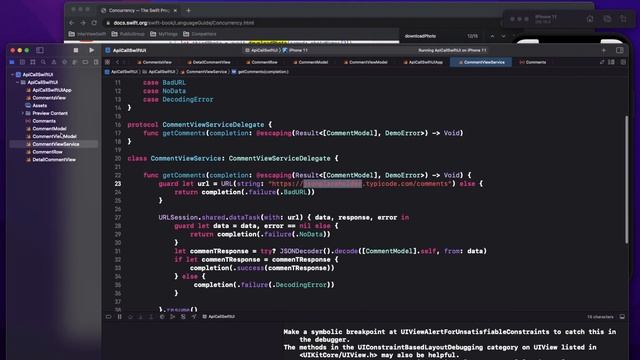
Task: Select the Concurrency tab in the browser
Action: pos(138,10)
